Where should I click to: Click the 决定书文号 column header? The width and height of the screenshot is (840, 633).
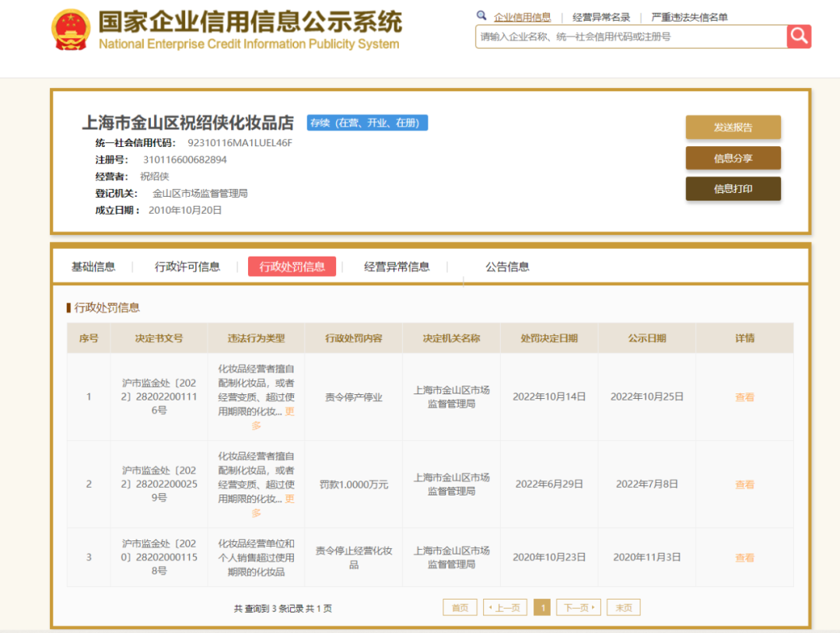point(159,338)
